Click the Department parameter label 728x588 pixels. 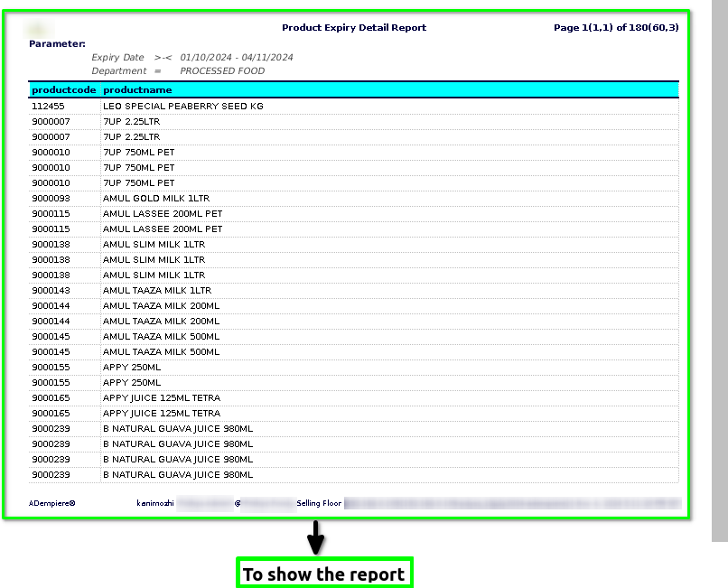coord(119,71)
